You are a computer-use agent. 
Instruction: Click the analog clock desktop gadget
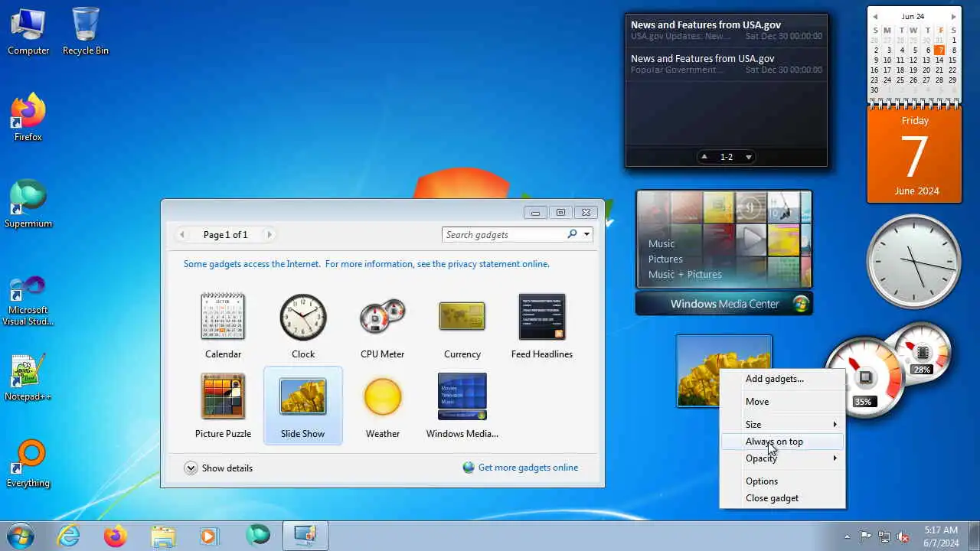[913, 262]
